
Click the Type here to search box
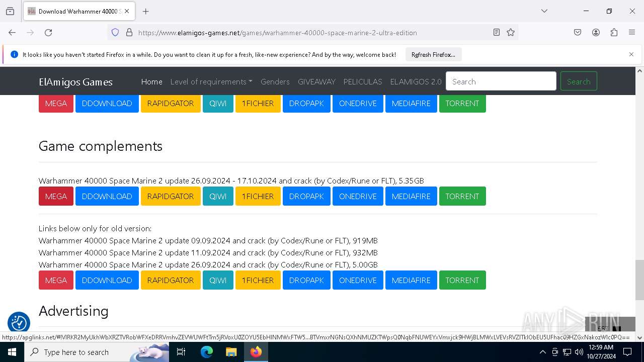pos(97,352)
